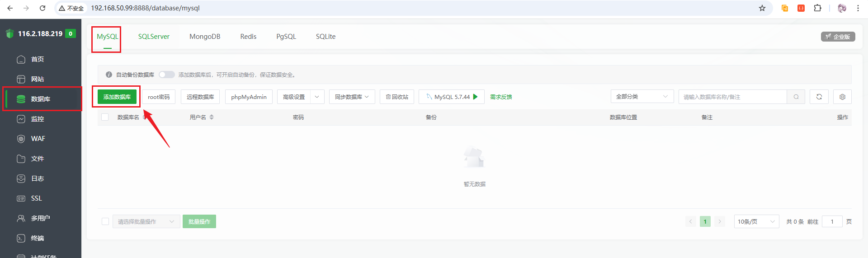Click the refresh database list icon
The height and width of the screenshot is (258, 868).
(819, 97)
